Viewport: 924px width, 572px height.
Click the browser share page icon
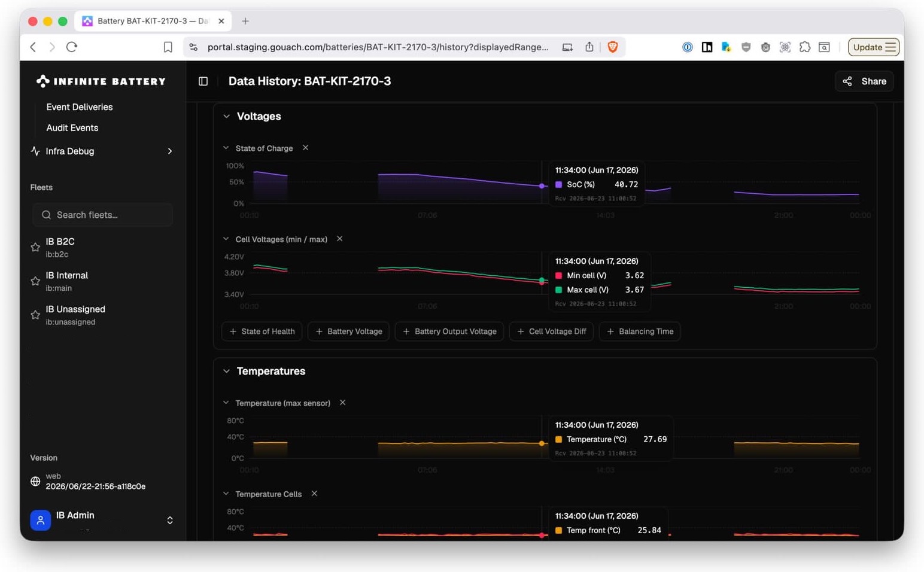click(589, 47)
